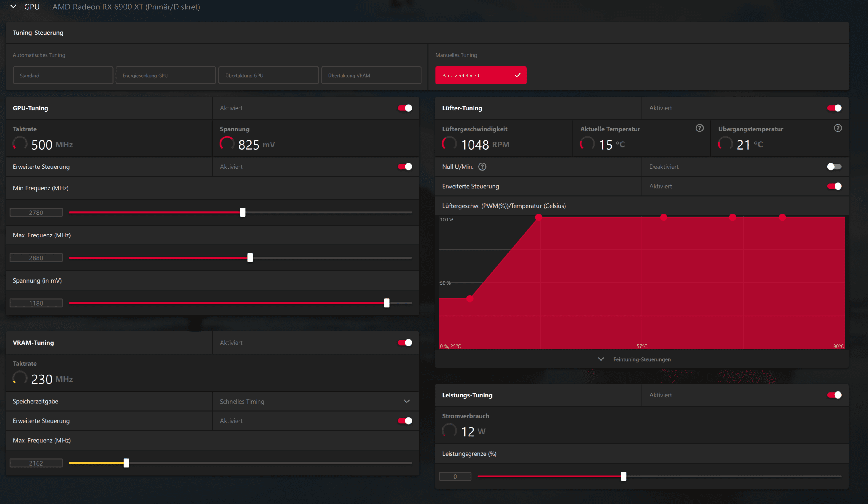
Task: Turn off the VRAM-Tuning toggle
Action: pos(405,343)
